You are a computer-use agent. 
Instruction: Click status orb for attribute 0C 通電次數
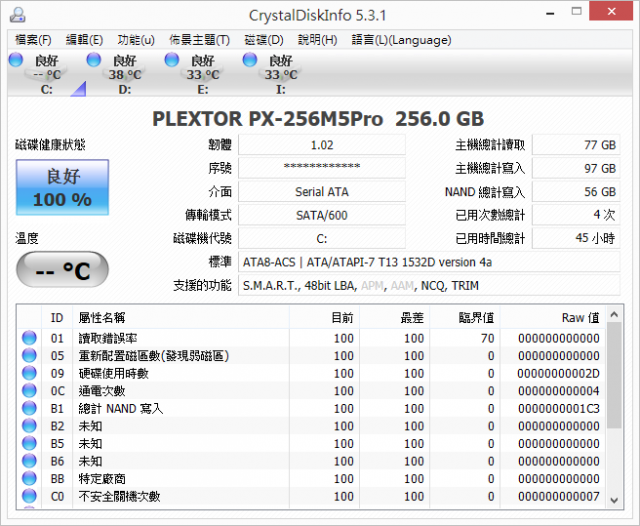pyautogui.click(x=29, y=391)
